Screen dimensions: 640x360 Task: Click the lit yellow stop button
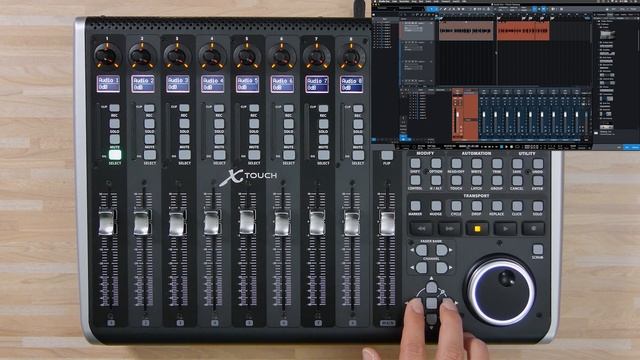(477, 229)
